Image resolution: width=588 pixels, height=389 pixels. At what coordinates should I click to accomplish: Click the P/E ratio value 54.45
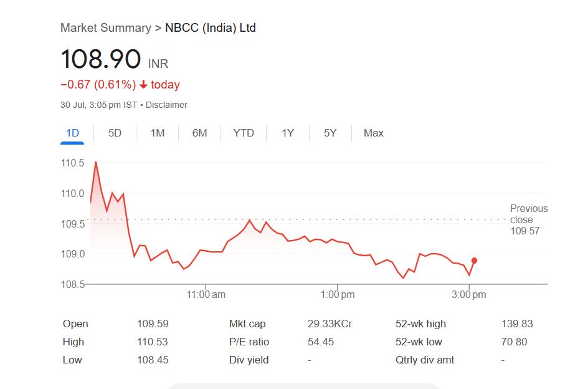(321, 342)
